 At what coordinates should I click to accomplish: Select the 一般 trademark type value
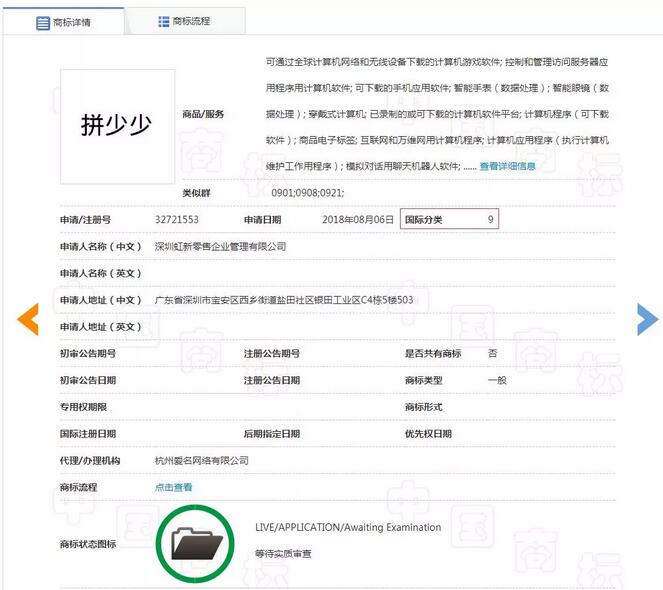click(497, 380)
